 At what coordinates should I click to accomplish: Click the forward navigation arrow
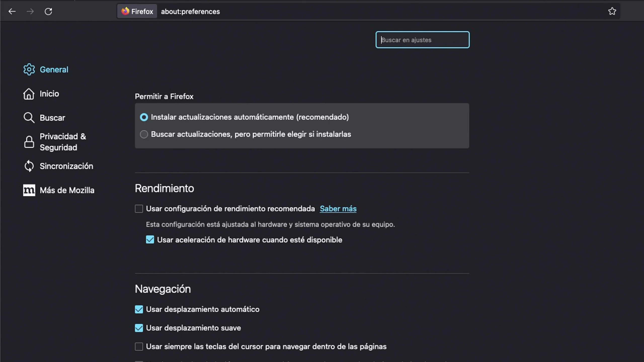coord(30,11)
